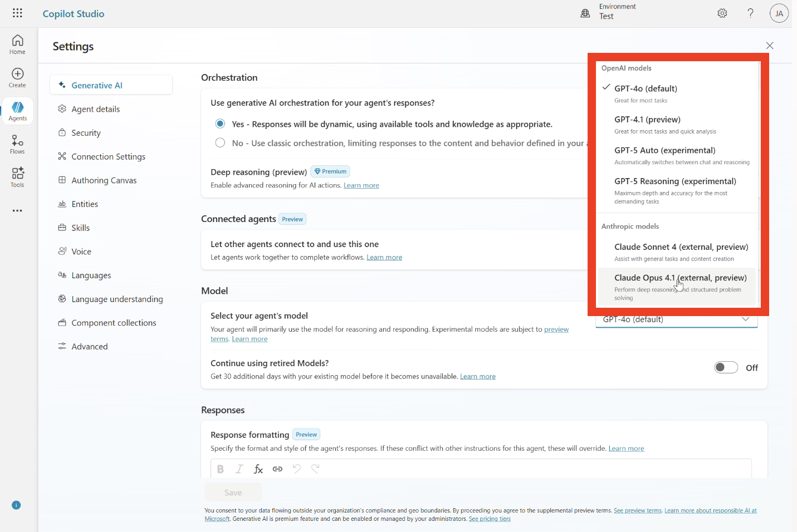Choose Claude Sonnet 4 model option
Viewport: 797px width, 532px height.
tap(677, 252)
